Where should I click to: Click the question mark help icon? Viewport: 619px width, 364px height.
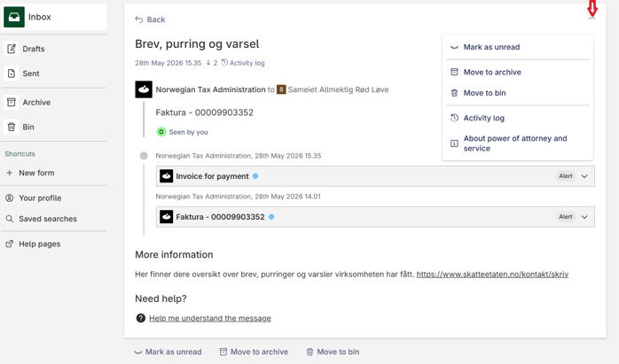click(x=140, y=318)
